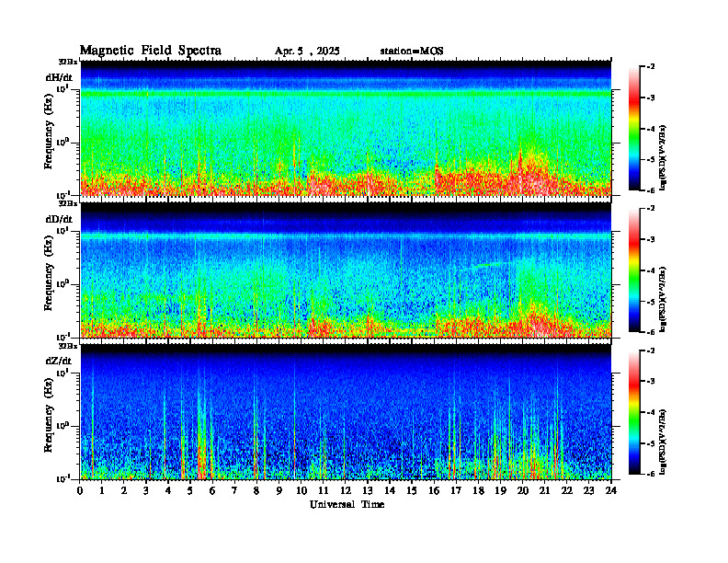Click the '-6' tick on dZ/dt color bar
The width and height of the screenshot is (728, 563).
(651, 475)
